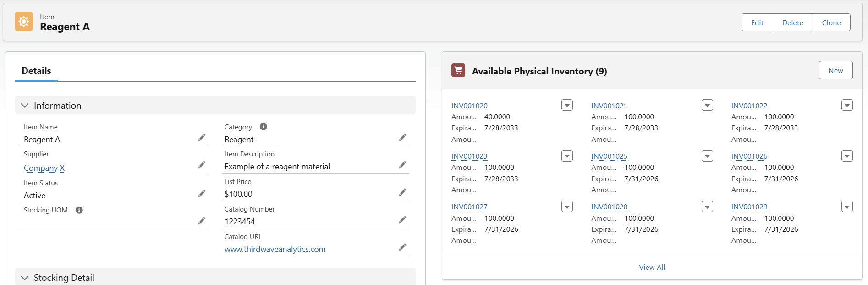Show Stocking UOM help info icon
The image size is (868, 285).
pyautogui.click(x=79, y=210)
